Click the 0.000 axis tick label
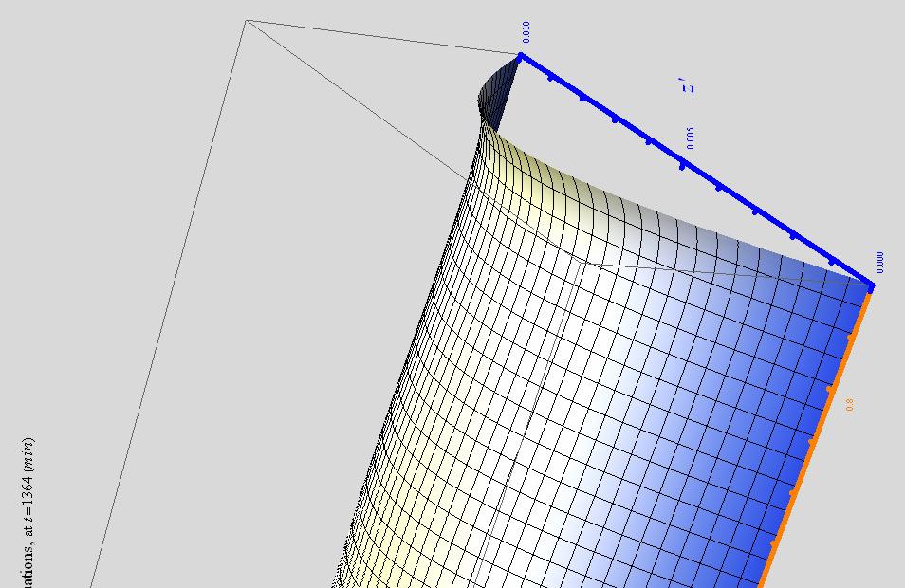 pyautogui.click(x=879, y=263)
